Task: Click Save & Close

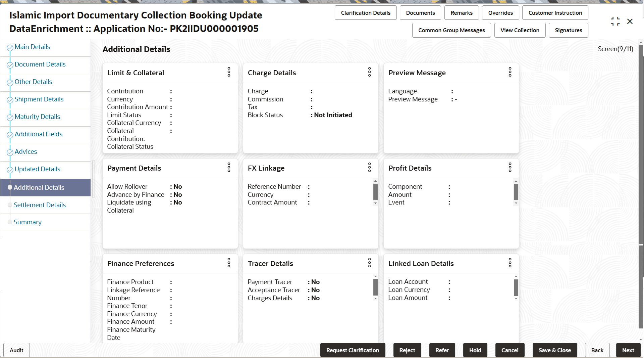Action: coord(555,350)
